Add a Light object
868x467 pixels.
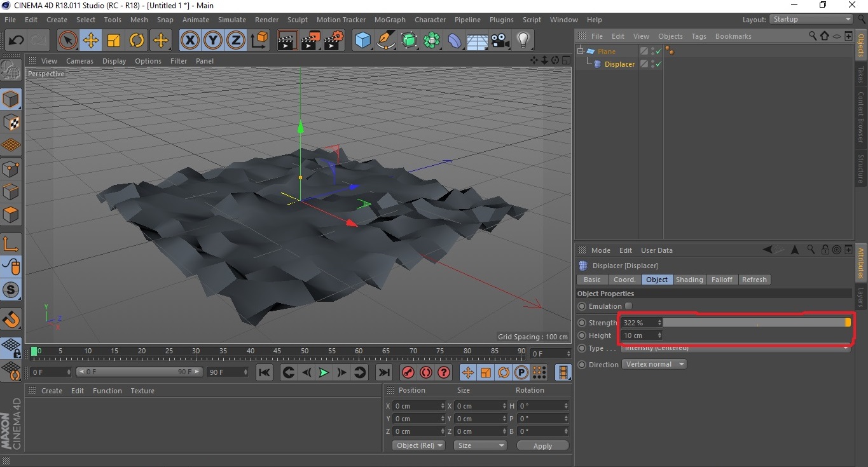[523, 41]
